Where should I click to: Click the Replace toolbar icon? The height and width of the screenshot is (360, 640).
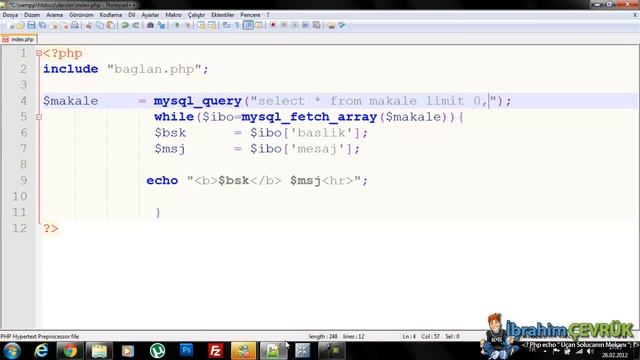point(161,25)
